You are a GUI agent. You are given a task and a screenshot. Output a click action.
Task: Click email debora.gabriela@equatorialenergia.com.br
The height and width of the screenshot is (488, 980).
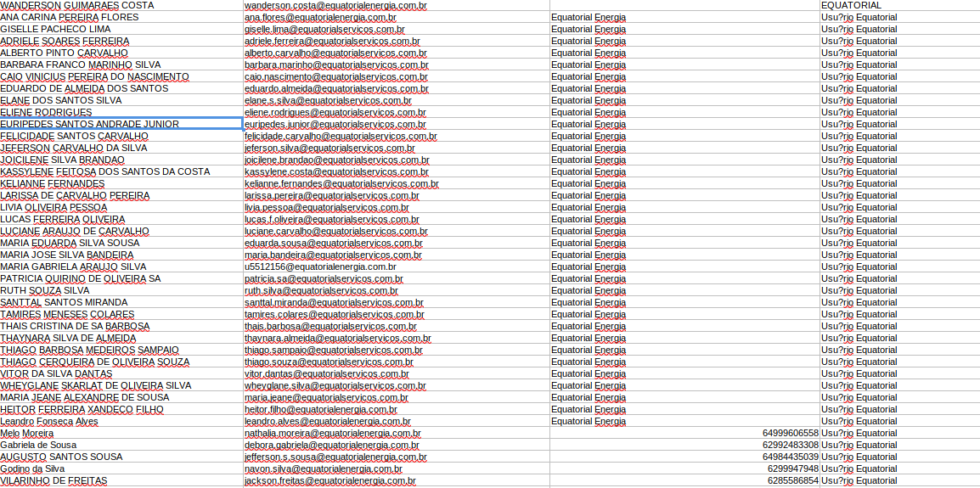coord(333,445)
